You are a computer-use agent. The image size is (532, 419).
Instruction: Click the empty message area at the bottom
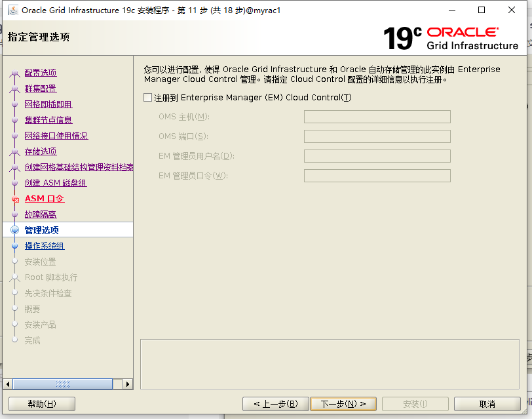(x=330, y=365)
